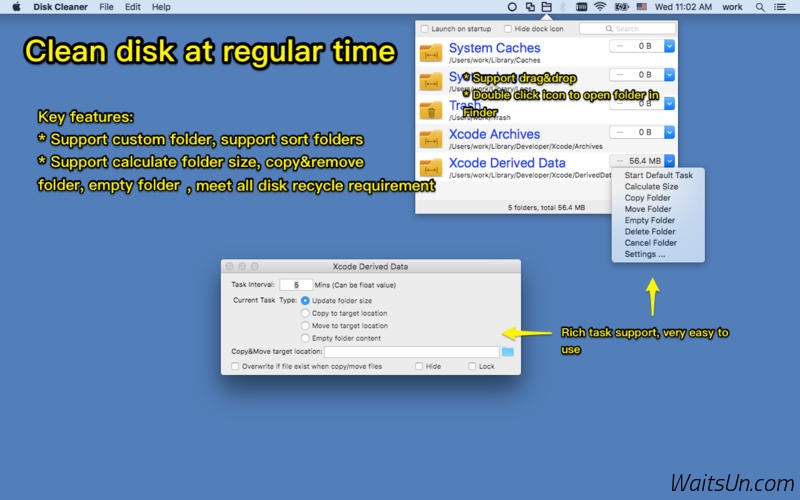Image resolution: width=800 pixels, height=500 pixels.
Task: Open the Disk Cleaner app menu
Action: click(x=60, y=7)
